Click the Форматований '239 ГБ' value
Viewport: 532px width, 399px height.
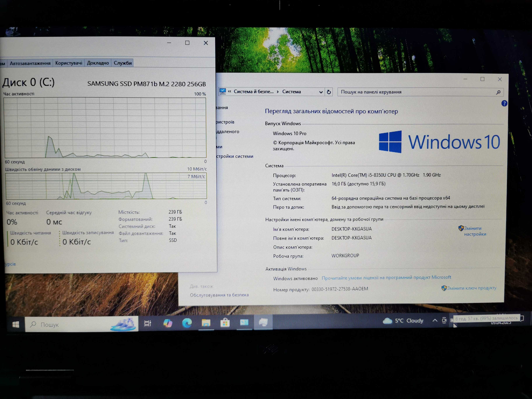[175, 219]
